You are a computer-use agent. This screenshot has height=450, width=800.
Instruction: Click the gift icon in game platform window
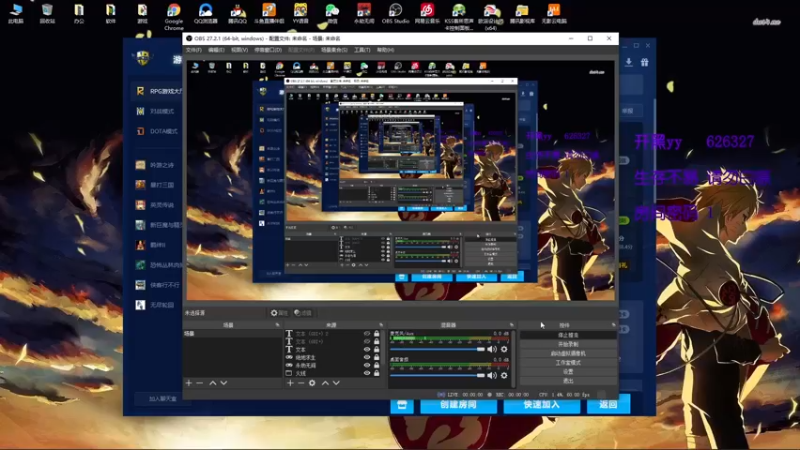645,62
